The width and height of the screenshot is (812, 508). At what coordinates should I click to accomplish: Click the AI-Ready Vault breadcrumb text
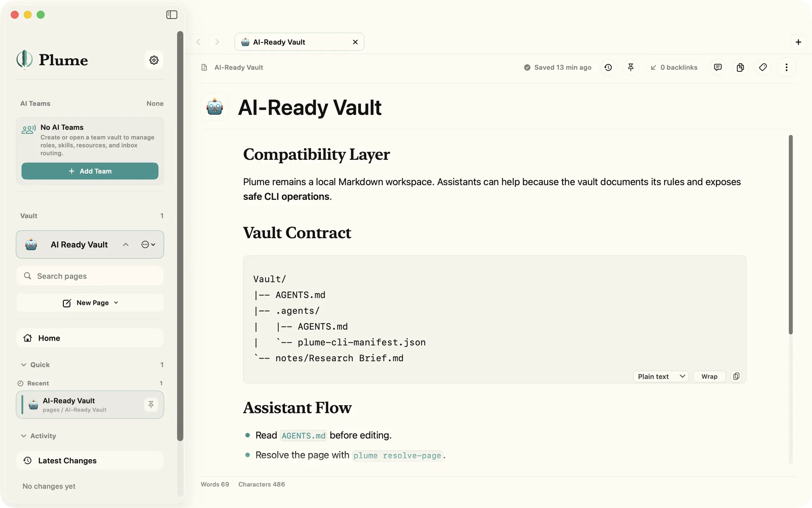click(x=239, y=67)
